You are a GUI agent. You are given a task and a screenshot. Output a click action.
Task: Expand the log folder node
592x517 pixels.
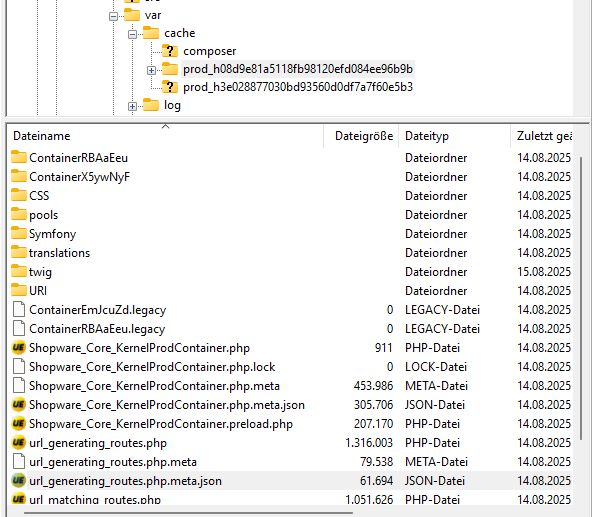point(132,106)
